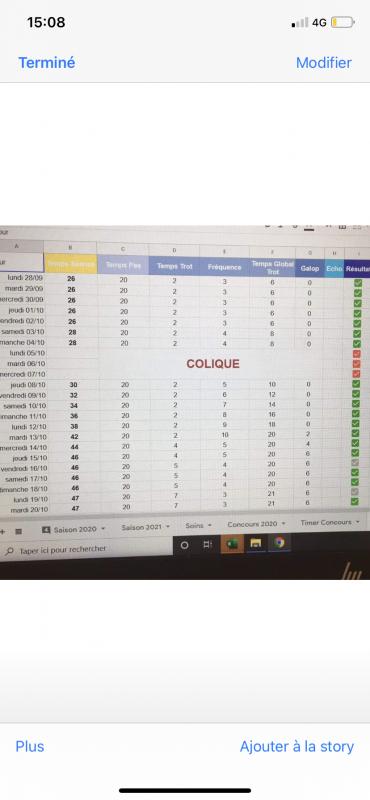Screen dimensions: 370x800
Task: Open the Saison 2021 tab dropdown arrow
Action: [x=168, y=527]
